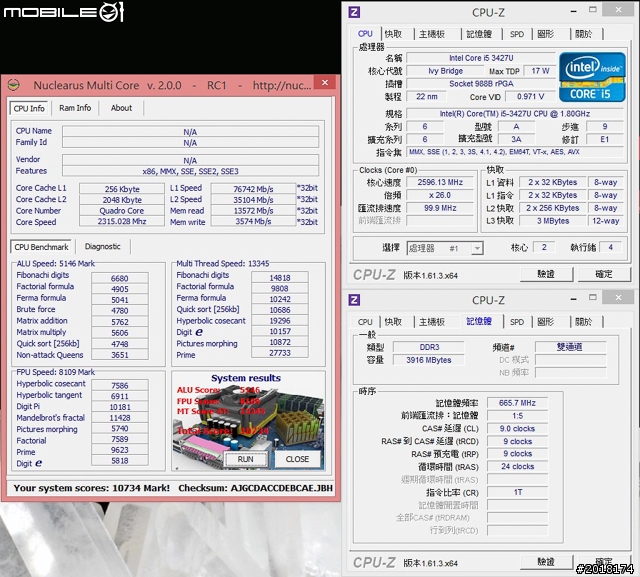Click the DDR3 memory type field
640x577 pixels.
click(x=429, y=347)
